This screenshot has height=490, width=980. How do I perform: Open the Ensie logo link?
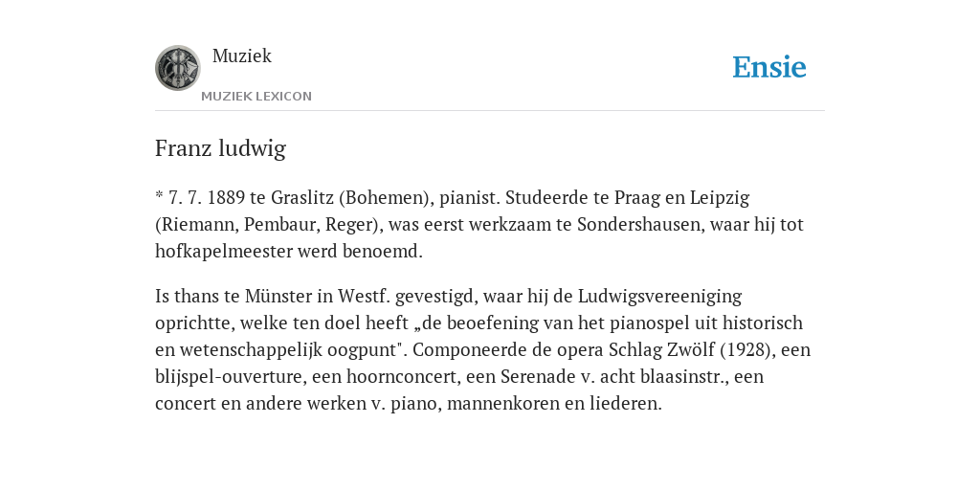[x=769, y=67]
